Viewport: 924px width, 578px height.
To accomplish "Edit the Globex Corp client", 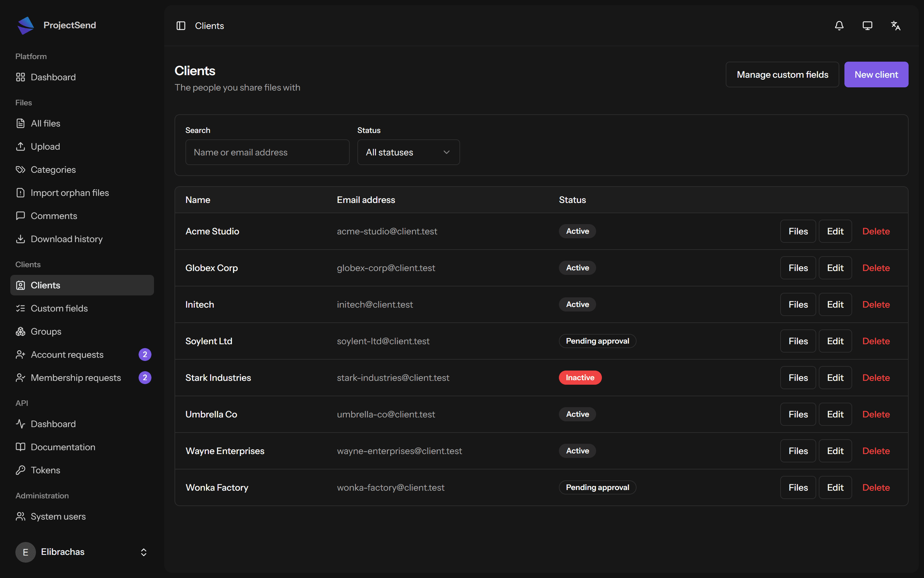I will click(835, 268).
